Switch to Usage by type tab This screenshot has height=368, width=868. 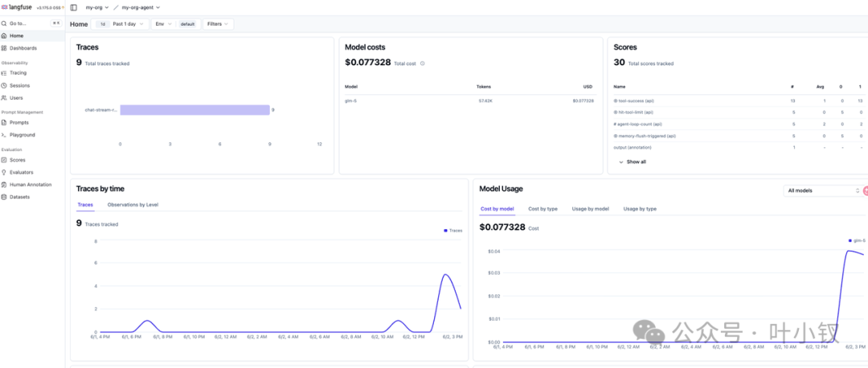click(640, 209)
